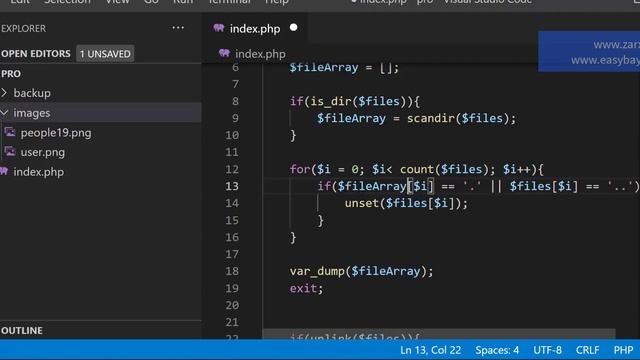Switch to the index.php editor tab
This screenshot has width=640, height=360.
point(255,29)
